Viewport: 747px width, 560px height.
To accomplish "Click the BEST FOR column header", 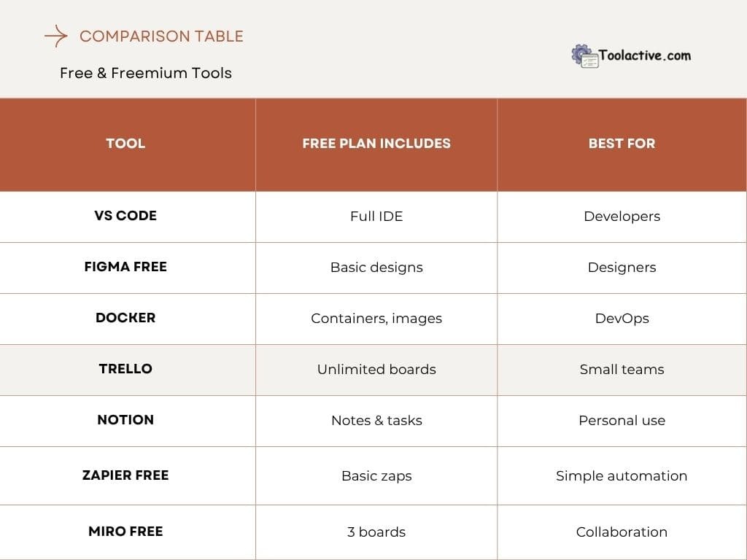I will (621, 143).
